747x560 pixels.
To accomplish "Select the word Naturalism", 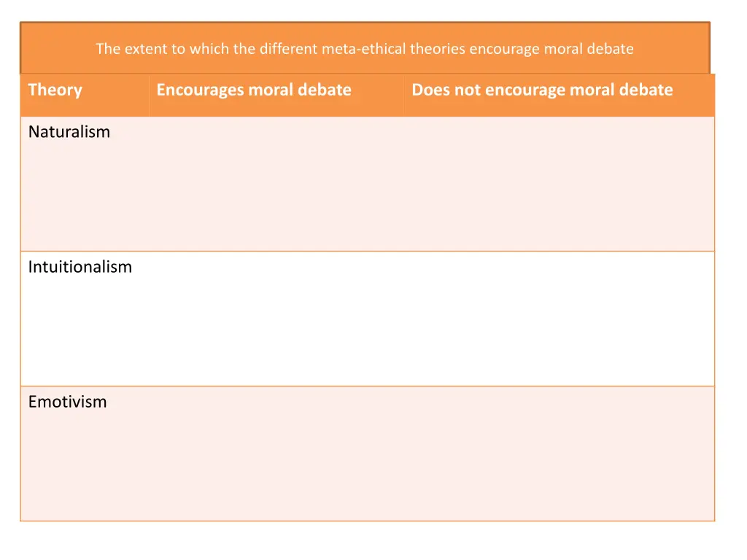I will point(69,131).
